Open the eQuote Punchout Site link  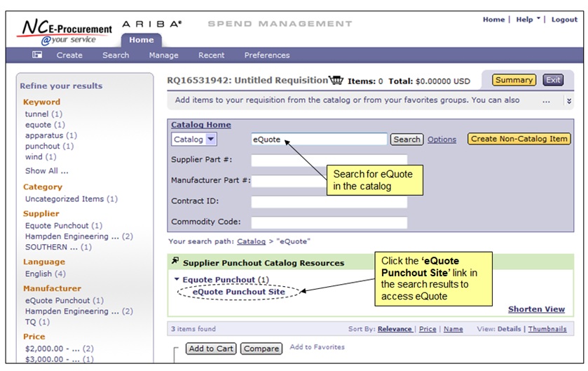tap(239, 292)
